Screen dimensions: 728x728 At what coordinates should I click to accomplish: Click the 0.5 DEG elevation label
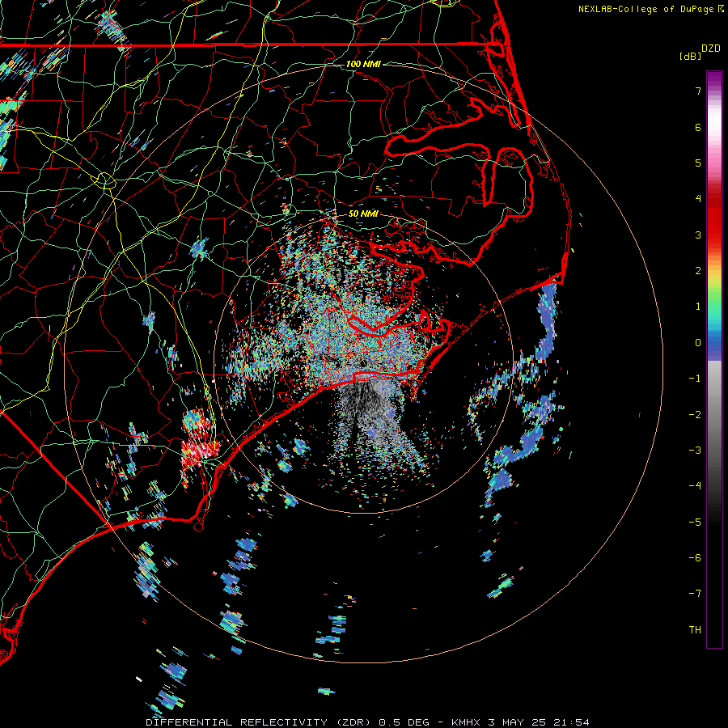(406, 722)
